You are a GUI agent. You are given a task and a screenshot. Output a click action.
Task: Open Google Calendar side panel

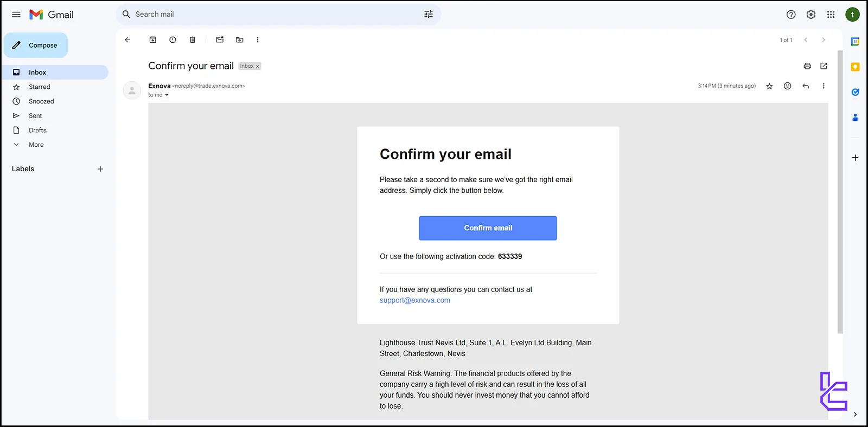point(855,42)
